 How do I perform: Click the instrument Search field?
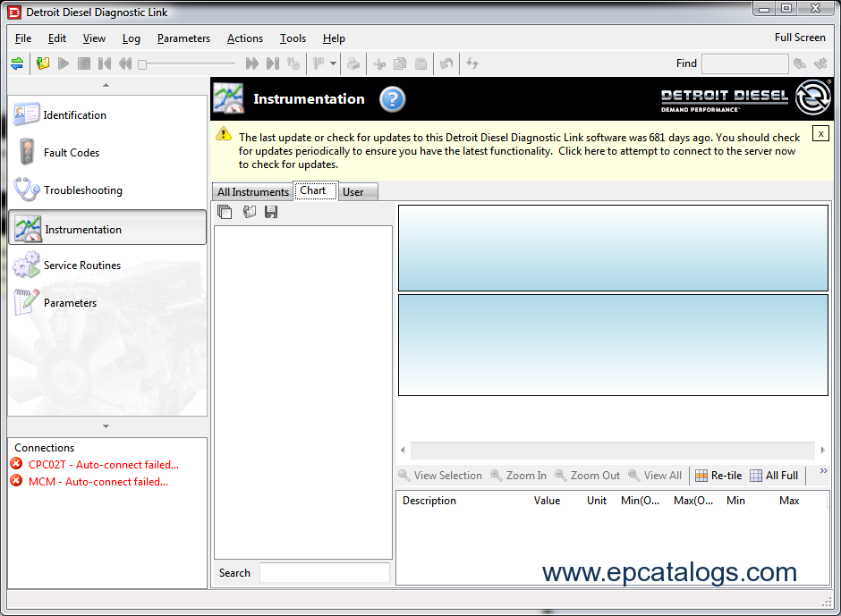[x=325, y=572]
